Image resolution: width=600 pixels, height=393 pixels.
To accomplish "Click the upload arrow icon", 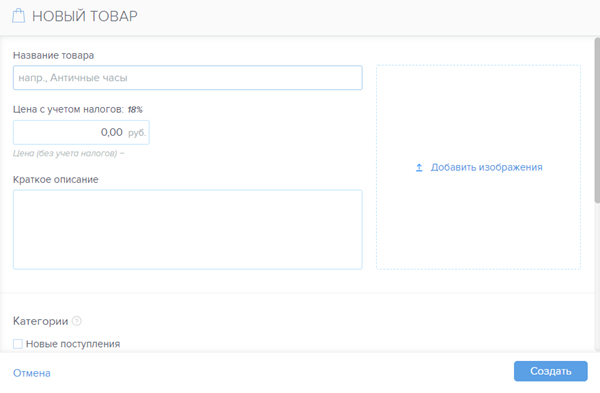I will [419, 168].
